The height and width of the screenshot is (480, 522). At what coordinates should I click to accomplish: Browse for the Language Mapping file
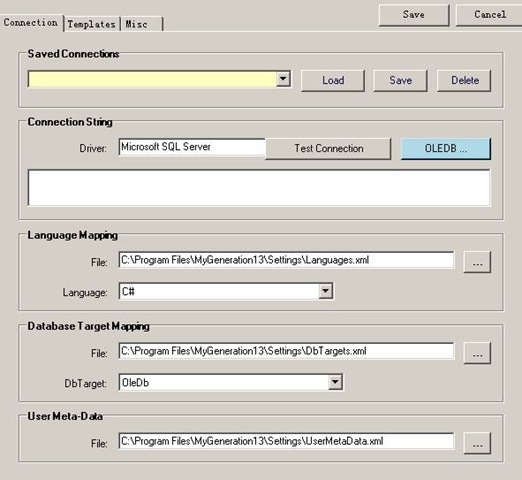pos(477,262)
